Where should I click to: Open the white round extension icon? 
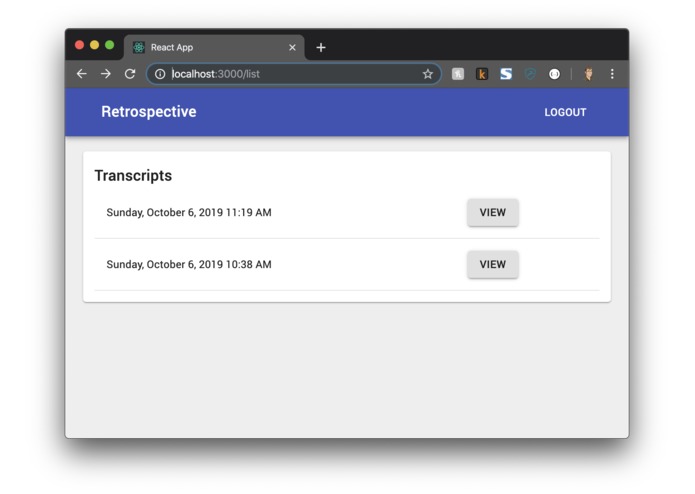(x=554, y=74)
